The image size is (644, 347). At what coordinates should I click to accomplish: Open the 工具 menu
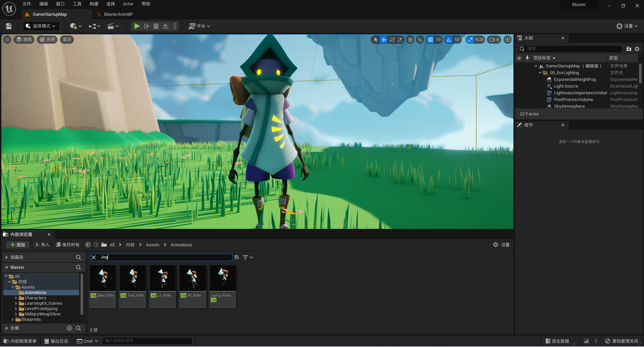click(77, 4)
